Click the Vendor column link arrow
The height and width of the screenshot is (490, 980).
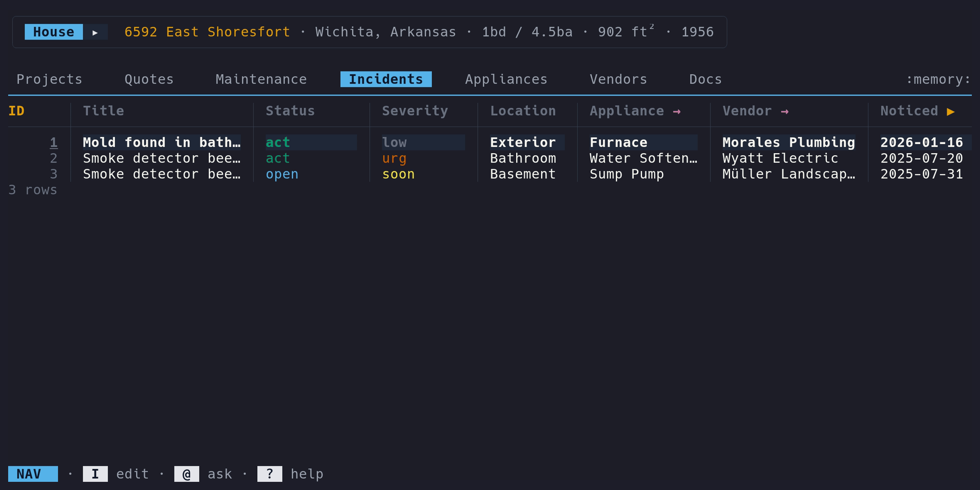[x=784, y=111]
